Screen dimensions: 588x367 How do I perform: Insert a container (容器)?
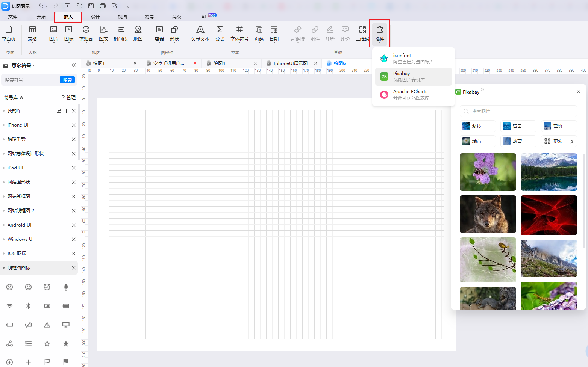(159, 33)
